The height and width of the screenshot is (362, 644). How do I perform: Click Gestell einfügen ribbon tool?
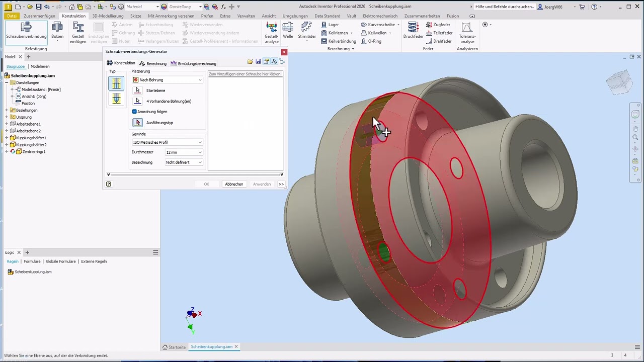pos(78,33)
